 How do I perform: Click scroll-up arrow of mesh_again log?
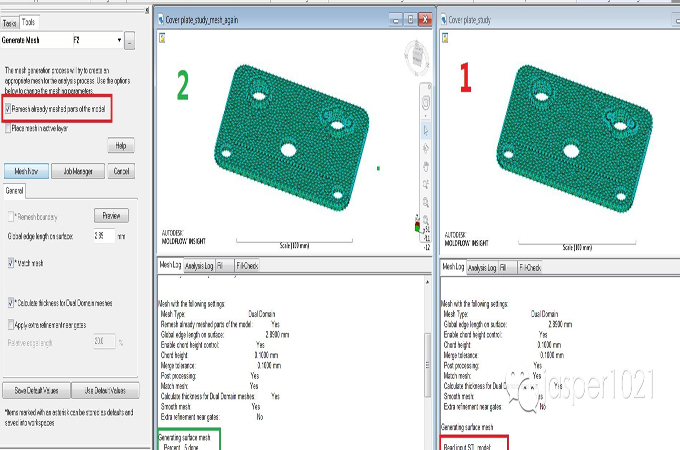427,282
